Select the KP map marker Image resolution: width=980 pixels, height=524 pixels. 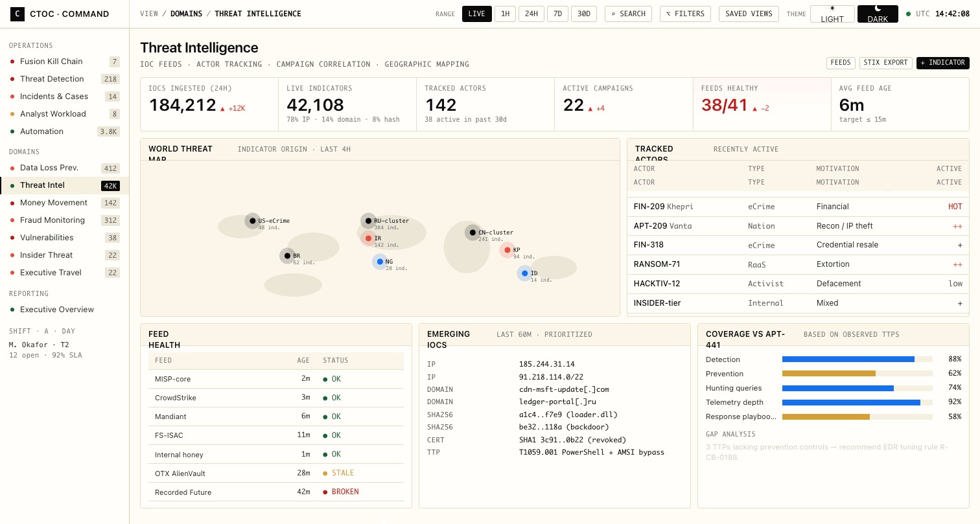pos(507,250)
